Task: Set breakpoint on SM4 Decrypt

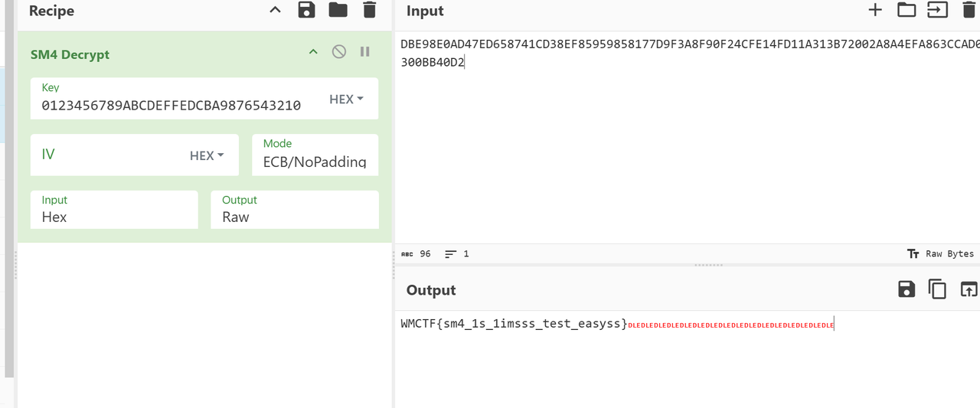Action: (365, 52)
